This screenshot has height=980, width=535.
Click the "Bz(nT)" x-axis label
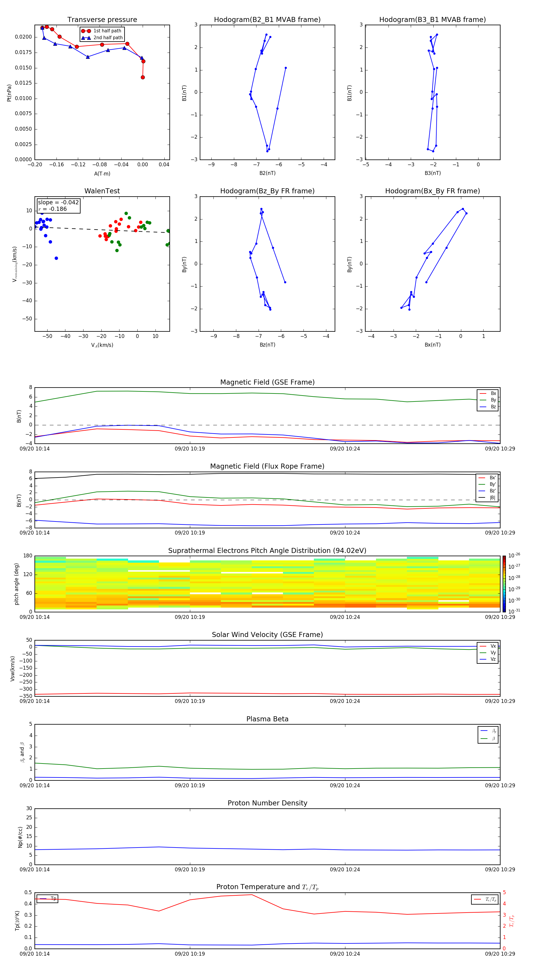click(x=267, y=345)
